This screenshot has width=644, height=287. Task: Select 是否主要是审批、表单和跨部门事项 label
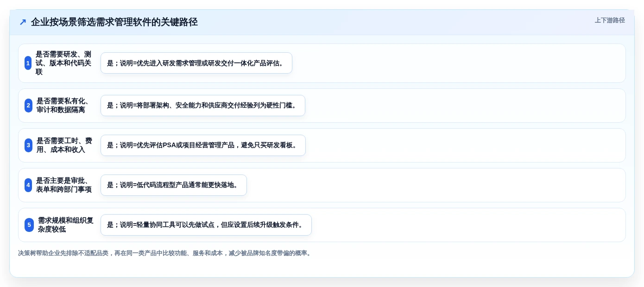tap(64, 185)
